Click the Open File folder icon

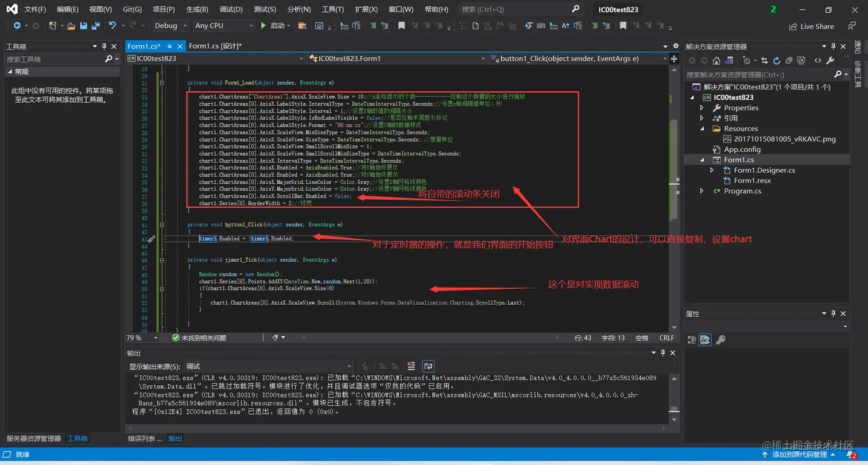[x=71, y=26]
